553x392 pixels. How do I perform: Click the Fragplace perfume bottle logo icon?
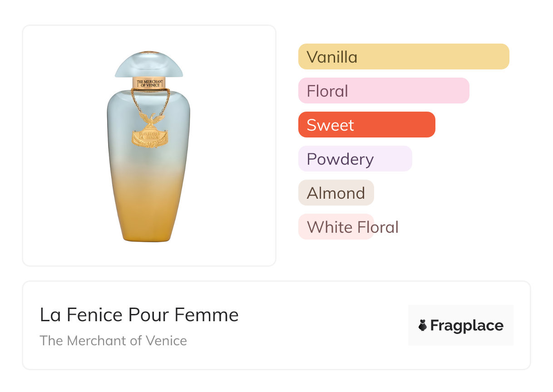click(x=423, y=325)
